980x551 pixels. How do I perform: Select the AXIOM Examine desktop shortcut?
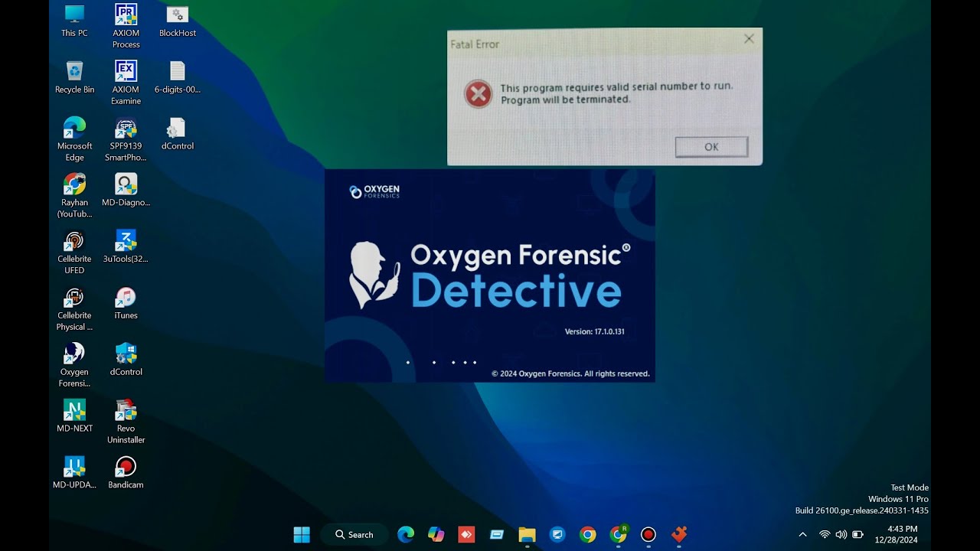pos(126,83)
